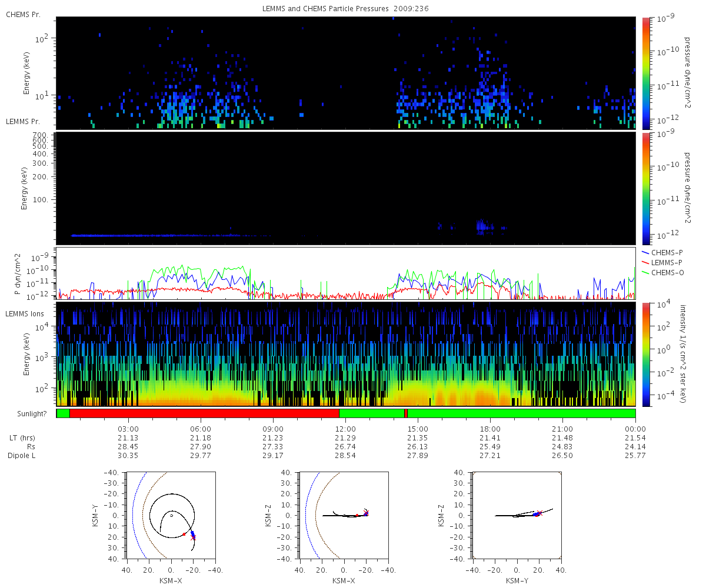Click the first green Sunlight bar segment
Screen dimensions: 706x588
pos(63,413)
